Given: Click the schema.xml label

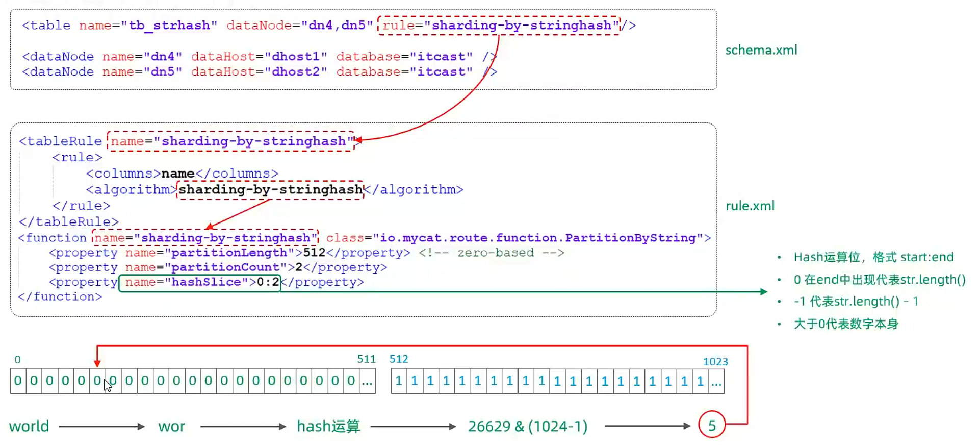Looking at the screenshot, I should pos(761,50).
